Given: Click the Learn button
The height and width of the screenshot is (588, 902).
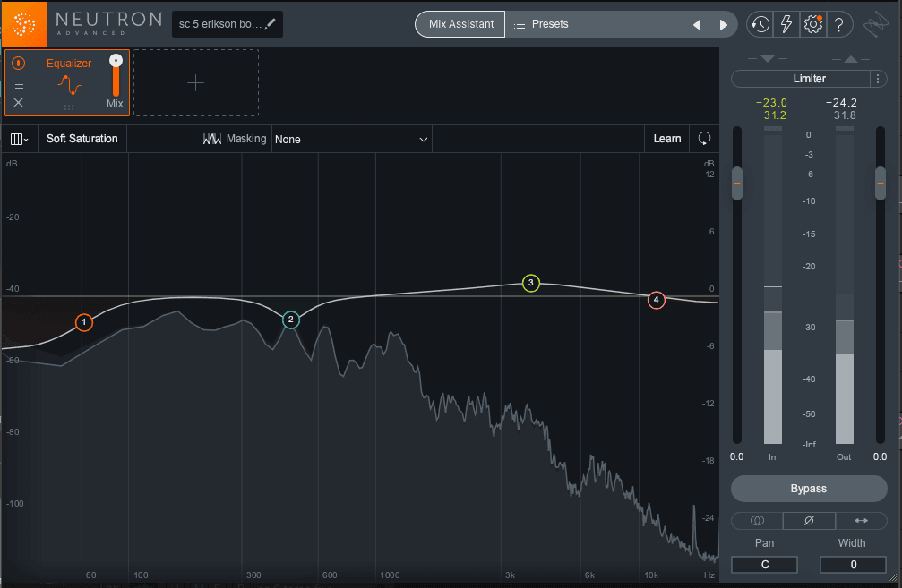Looking at the screenshot, I should (x=666, y=139).
